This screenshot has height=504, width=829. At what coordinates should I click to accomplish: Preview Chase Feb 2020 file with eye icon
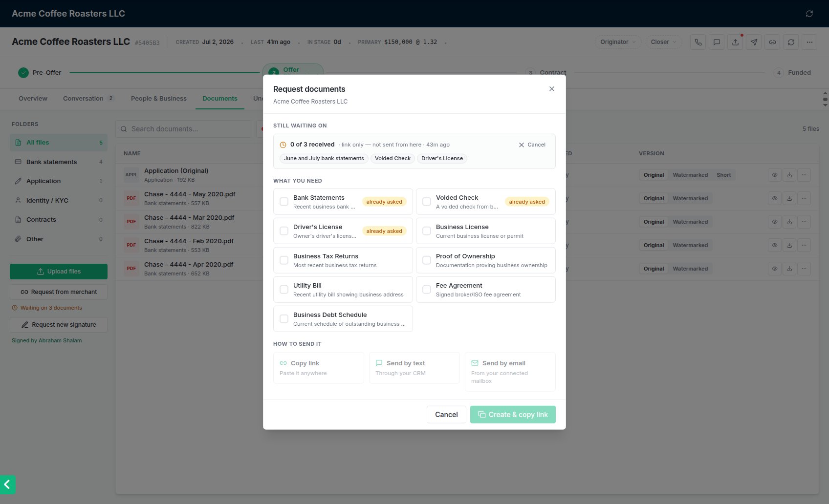[775, 245]
